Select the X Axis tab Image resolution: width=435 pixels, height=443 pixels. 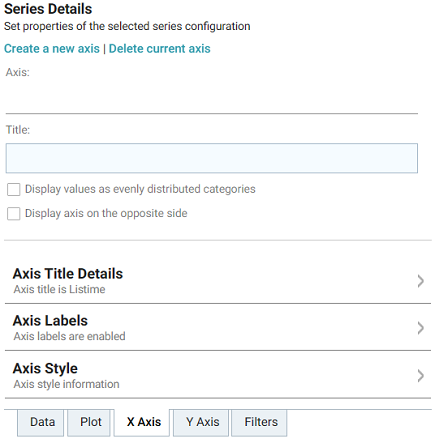tap(144, 422)
